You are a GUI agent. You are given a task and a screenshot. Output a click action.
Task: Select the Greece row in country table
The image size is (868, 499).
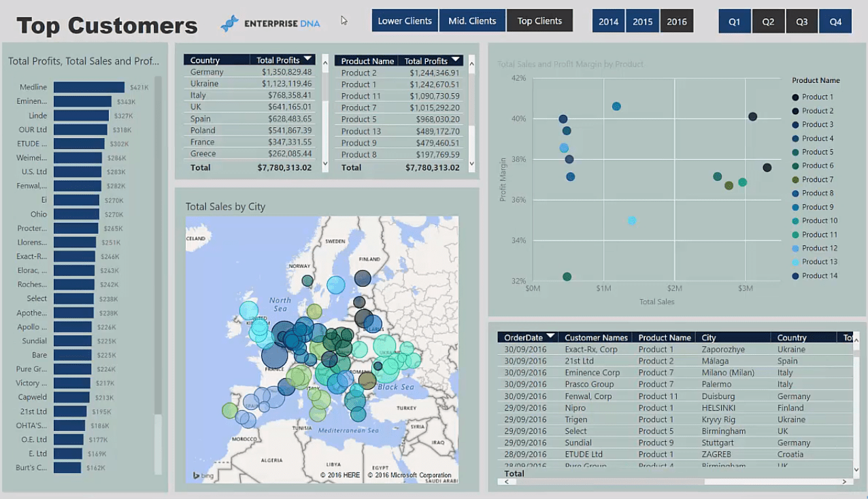250,153
